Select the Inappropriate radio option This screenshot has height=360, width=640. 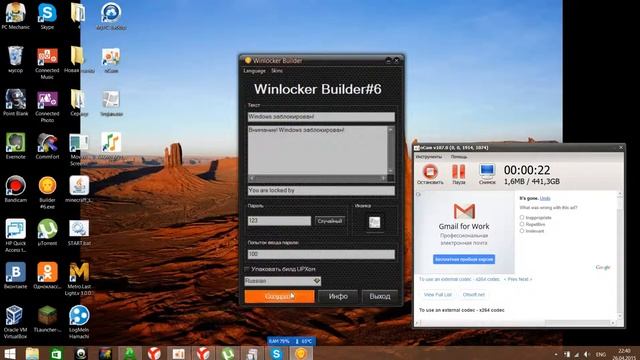coord(522,218)
